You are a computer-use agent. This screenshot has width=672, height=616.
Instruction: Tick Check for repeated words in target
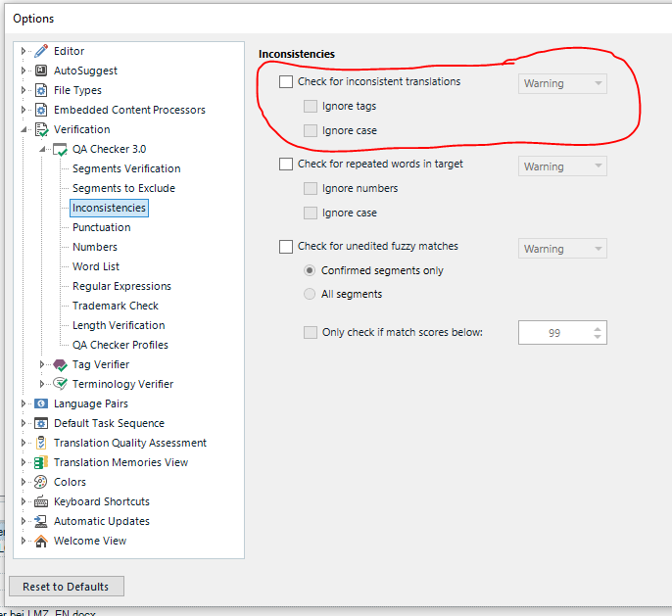point(286,165)
